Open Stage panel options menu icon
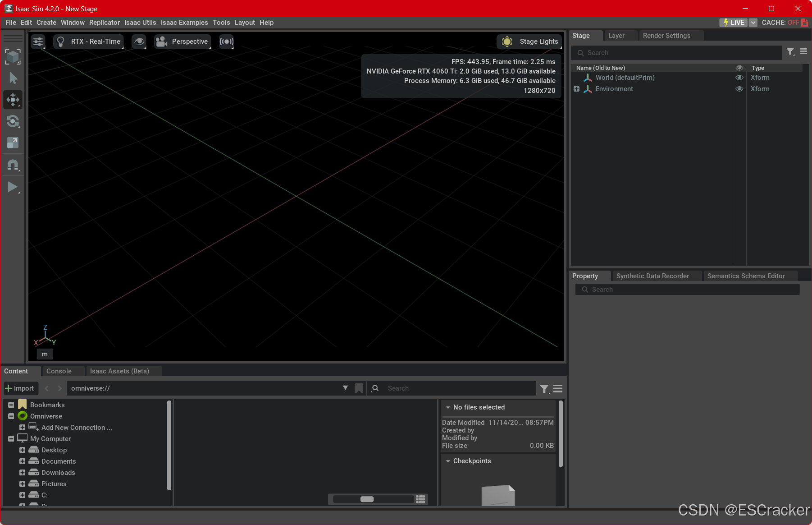 803,52
